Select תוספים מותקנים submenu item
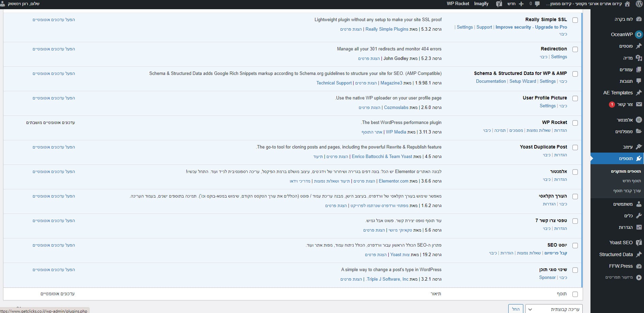This screenshot has height=313, width=644. tap(626, 171)
